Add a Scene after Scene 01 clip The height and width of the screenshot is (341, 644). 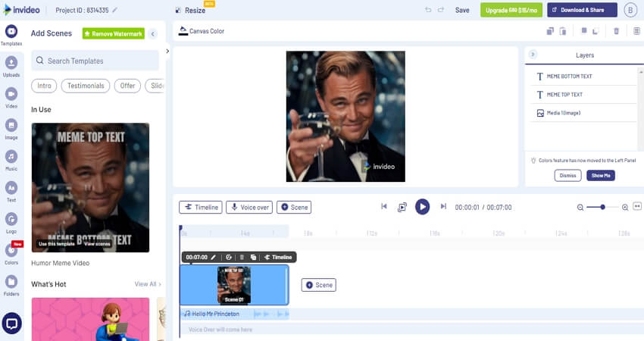[x=319, y=285]
